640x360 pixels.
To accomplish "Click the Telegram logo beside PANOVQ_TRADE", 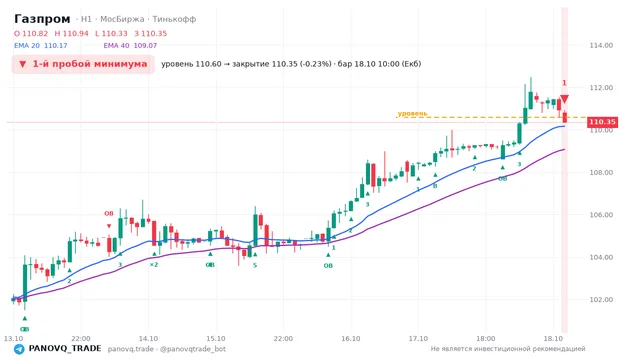I will click(19, 349).
